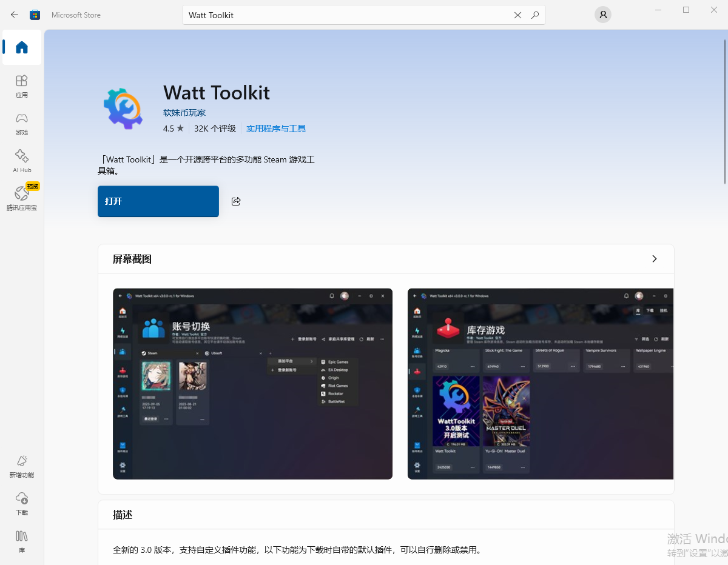728x565 pixels.
Task: Click the 32K 个评级 ratings count
Action: [215, 129]
